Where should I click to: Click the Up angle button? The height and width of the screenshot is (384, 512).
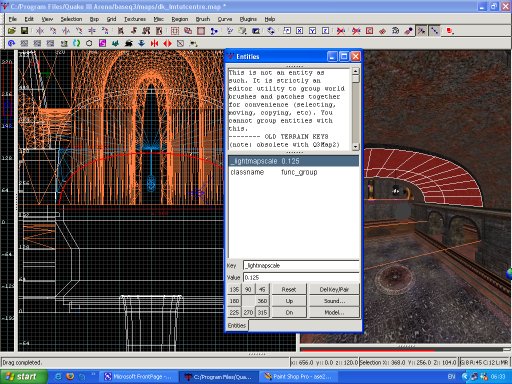pos(289,301)
